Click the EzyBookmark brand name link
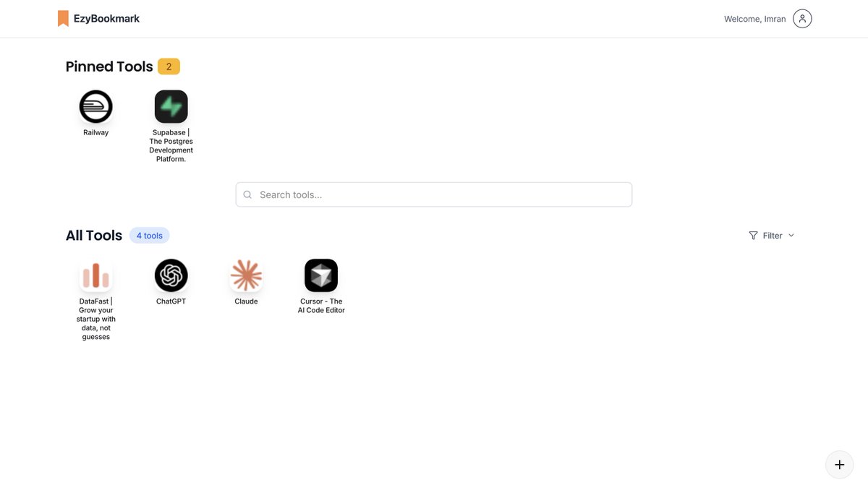 click(x=106, y=19)
